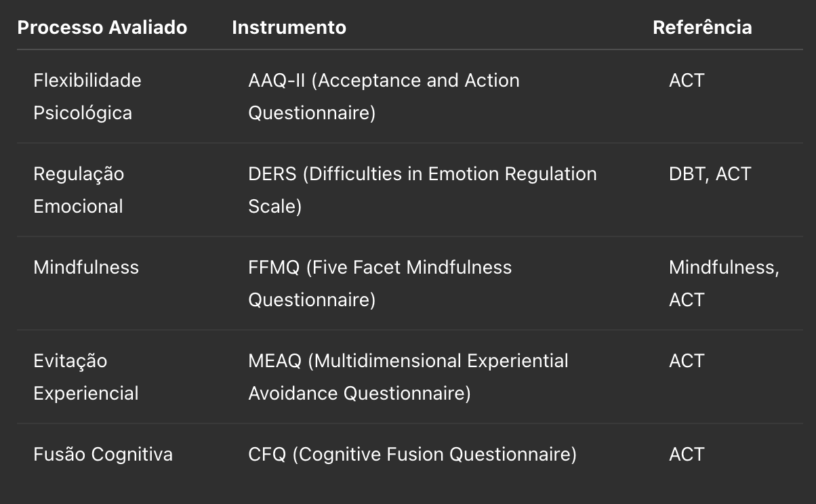The image size is (816, 504).
Task: Click the Instrumento column header
Action: (289, 28)
